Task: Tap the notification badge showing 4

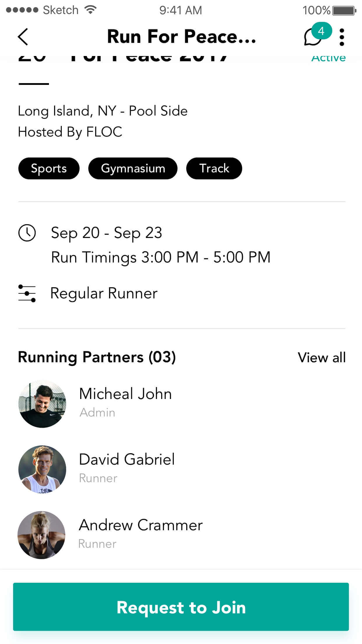Action: [321, 31]
